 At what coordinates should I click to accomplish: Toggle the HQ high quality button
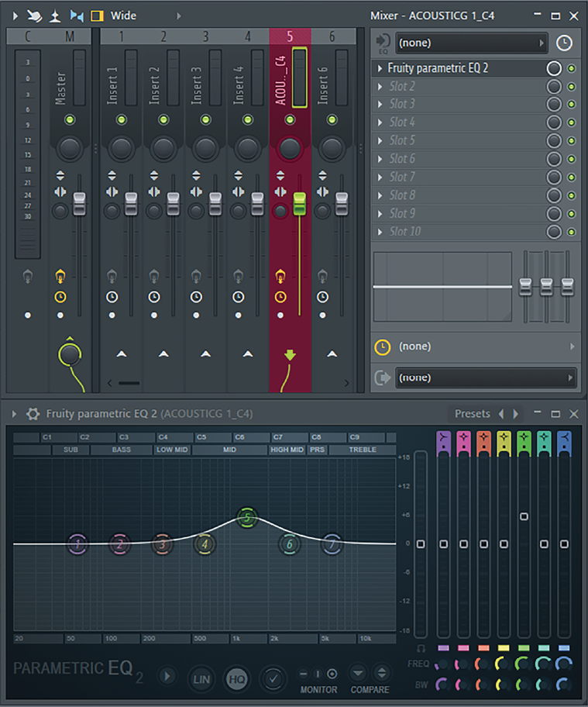(x=237, y=679)
